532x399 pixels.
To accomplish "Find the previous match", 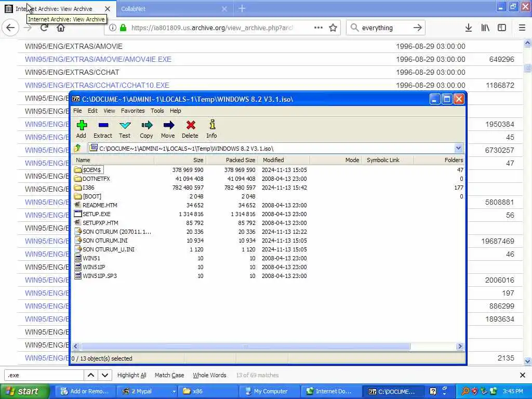I will 91,375.
